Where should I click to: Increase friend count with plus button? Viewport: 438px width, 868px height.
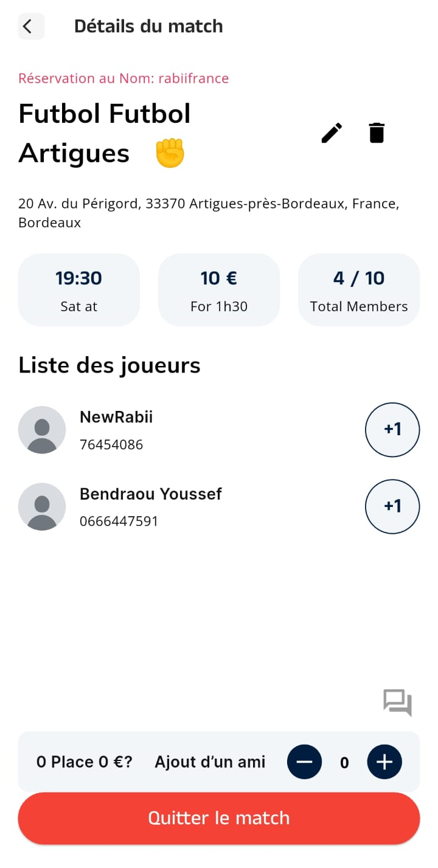(384, 762)
